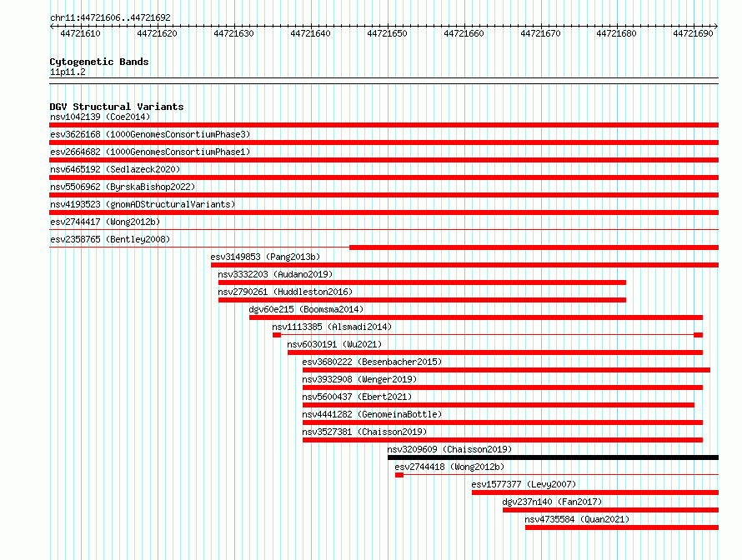
Task: Click the chr11:44721606..44721692 coordinate label
Action: coord(110,17)
